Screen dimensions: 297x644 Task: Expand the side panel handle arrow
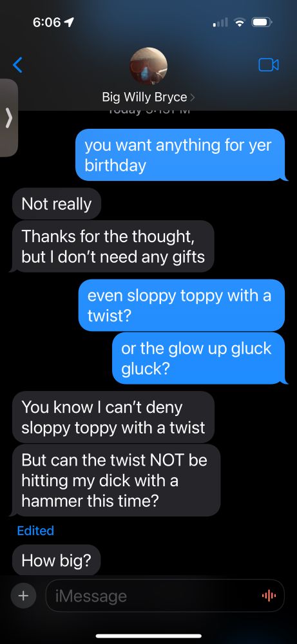(9, 118)
